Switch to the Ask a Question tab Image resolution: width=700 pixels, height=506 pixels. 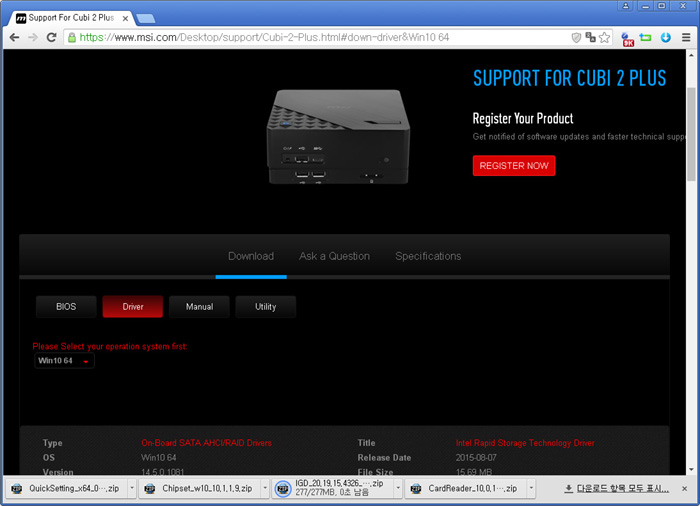[334, 256]
